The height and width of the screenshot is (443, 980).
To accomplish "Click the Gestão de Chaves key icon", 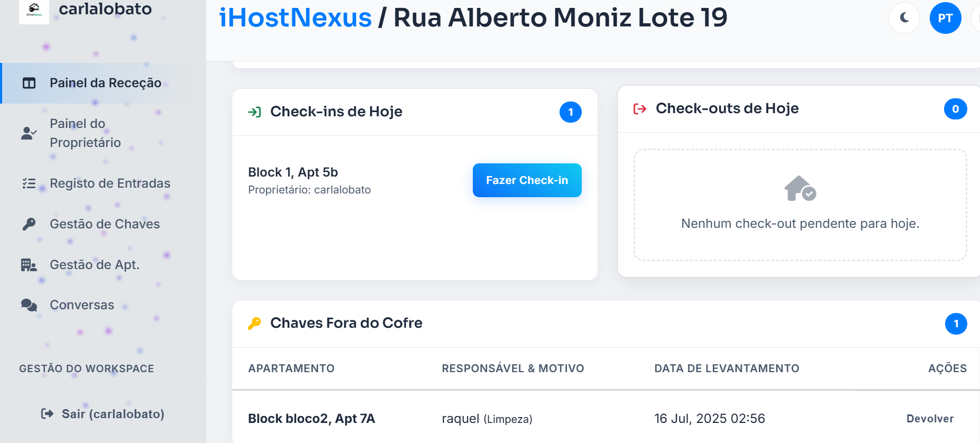I will 29,224.
